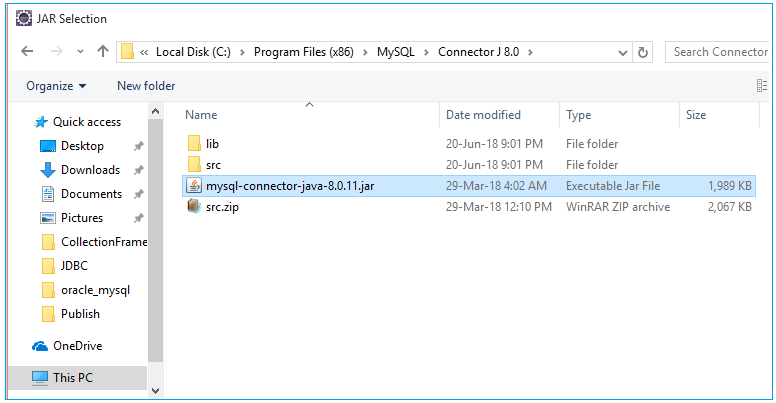Refresh the Connector J 8.0 folder
This screenshot has width=776, height=403.
[642, 52]
